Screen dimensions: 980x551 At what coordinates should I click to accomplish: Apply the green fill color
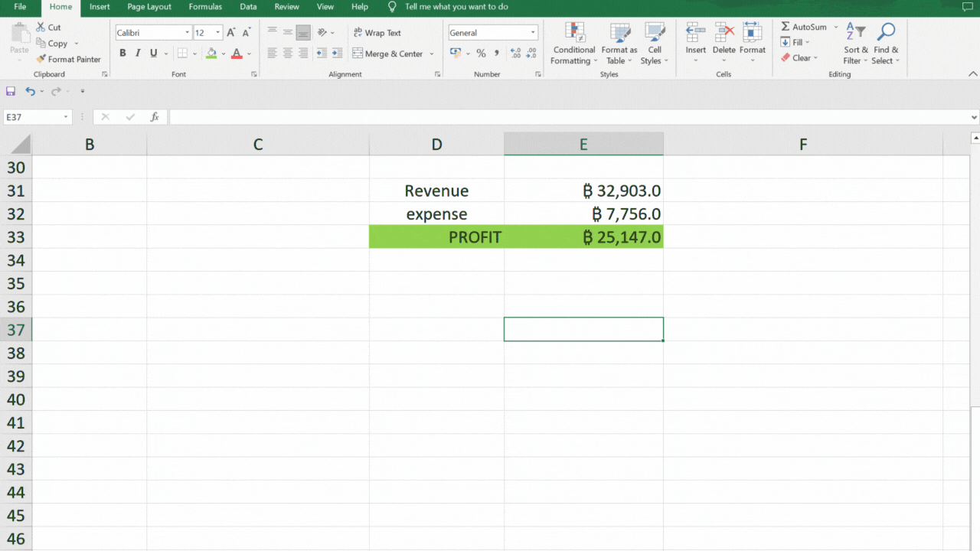pyautogui.click(x=211, y=54)
